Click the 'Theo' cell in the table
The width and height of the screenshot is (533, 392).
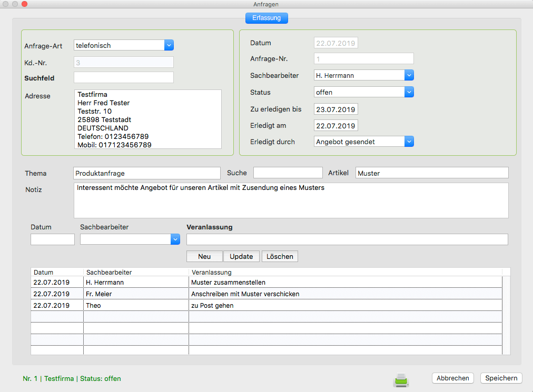click(136, 305)
